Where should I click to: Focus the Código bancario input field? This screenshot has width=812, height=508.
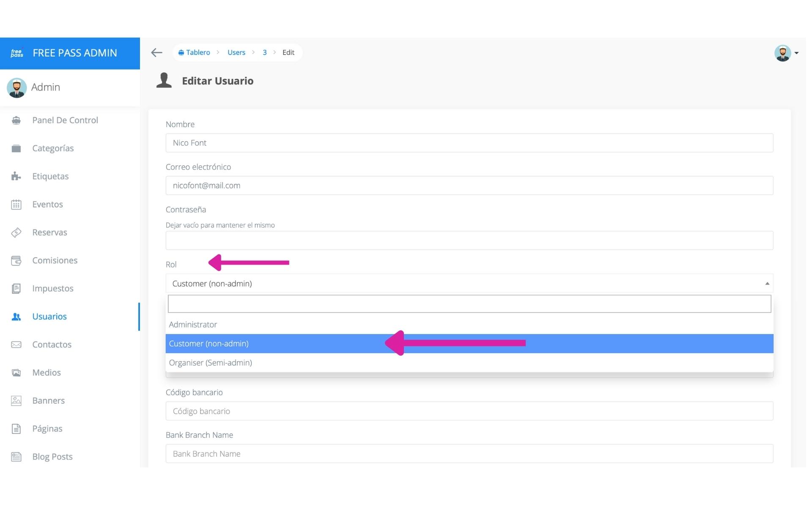469,411
